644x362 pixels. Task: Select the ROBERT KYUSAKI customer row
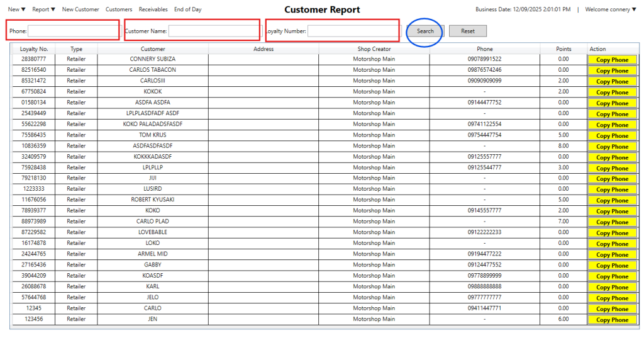[x=153, y=200]
